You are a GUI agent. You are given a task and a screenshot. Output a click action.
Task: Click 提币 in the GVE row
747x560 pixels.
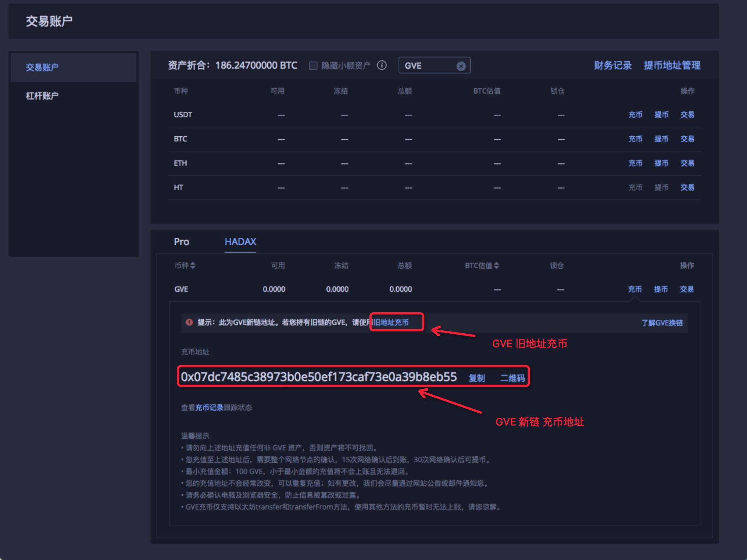[x=661, y=289]
